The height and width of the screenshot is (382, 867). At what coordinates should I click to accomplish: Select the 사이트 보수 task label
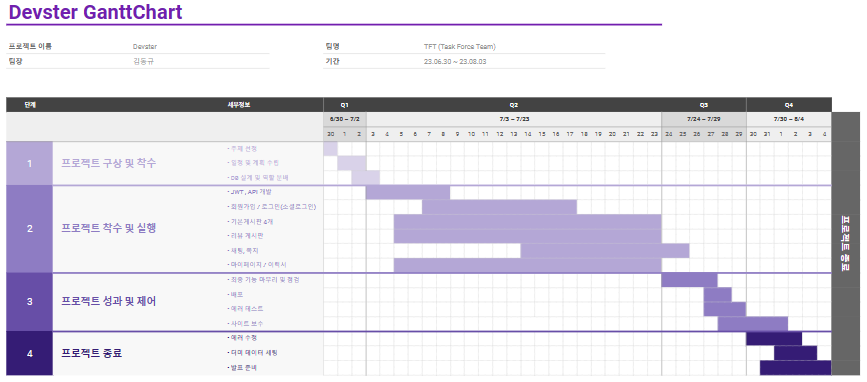[x=245, y=323]
